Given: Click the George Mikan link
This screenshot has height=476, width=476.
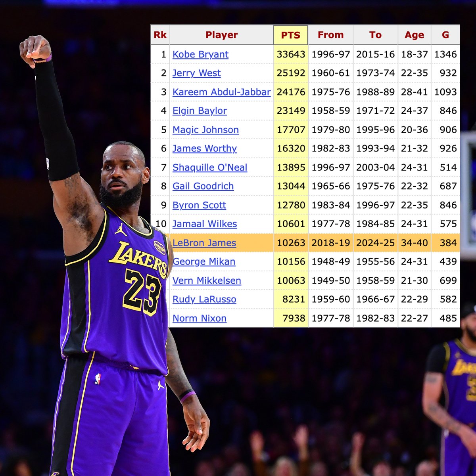Looking at the screenshot, I should (204, 261).
